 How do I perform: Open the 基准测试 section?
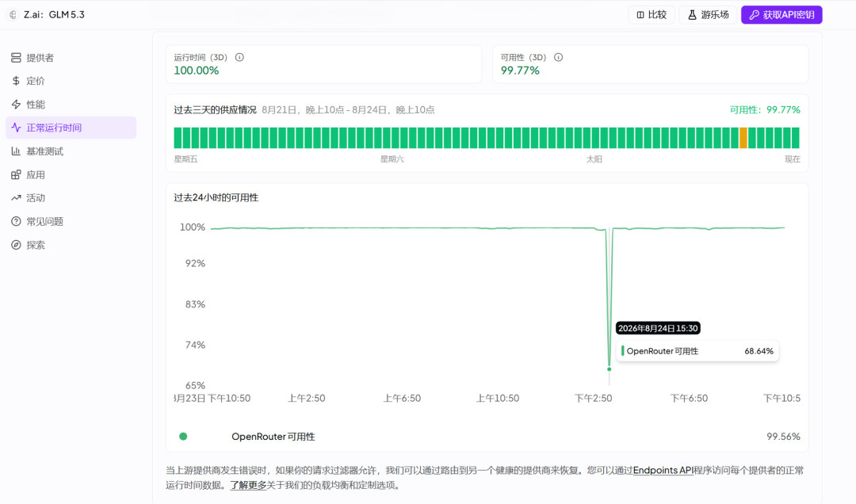point(71,151)
